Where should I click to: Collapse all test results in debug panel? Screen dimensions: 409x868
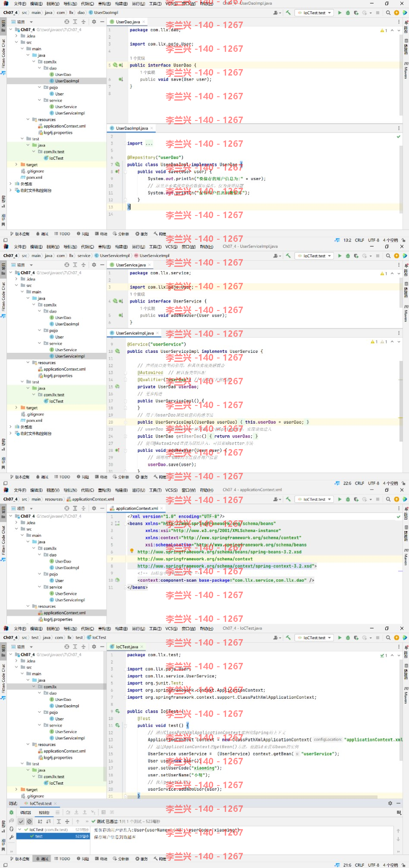(67, 821)
